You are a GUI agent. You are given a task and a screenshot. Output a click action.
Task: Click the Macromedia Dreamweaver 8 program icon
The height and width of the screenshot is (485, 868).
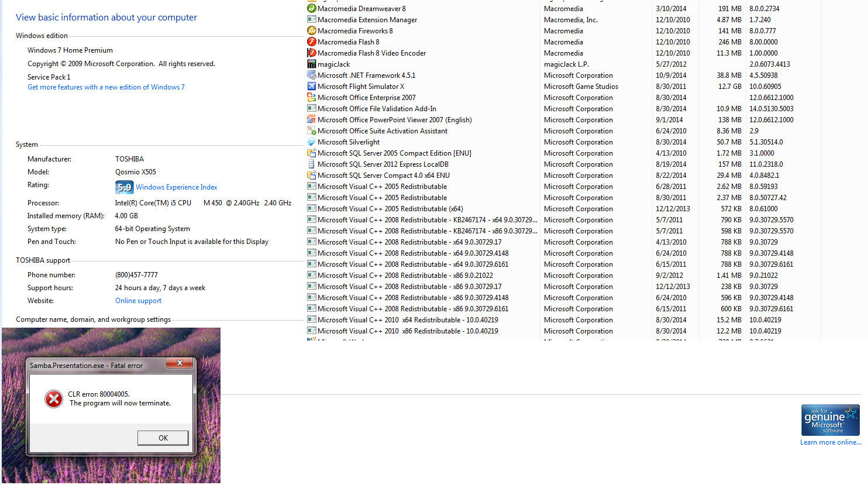(x=312, y=8)
